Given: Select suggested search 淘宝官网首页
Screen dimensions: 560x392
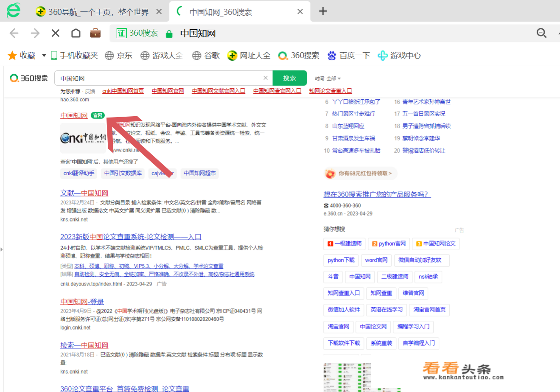Looking at the screenshot, I should (430, 310).
